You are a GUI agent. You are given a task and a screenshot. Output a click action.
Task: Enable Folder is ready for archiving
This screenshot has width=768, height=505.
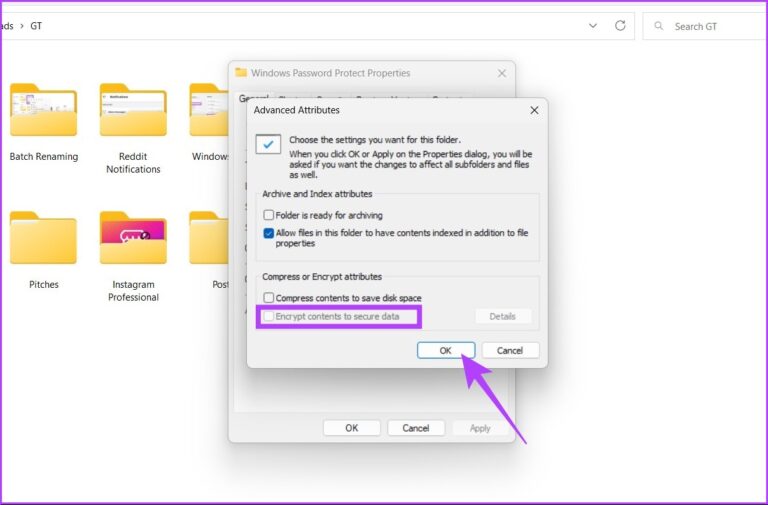[x=268, y=215]
